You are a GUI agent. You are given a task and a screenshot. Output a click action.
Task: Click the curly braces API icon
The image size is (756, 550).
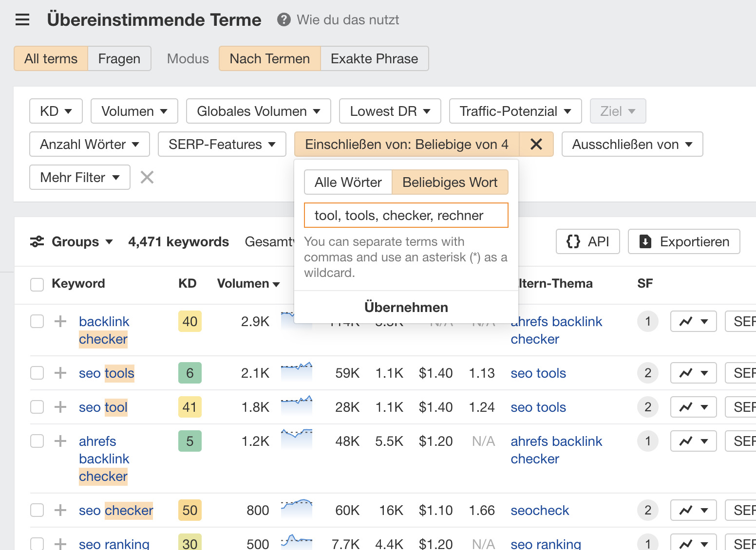(574, 241)
